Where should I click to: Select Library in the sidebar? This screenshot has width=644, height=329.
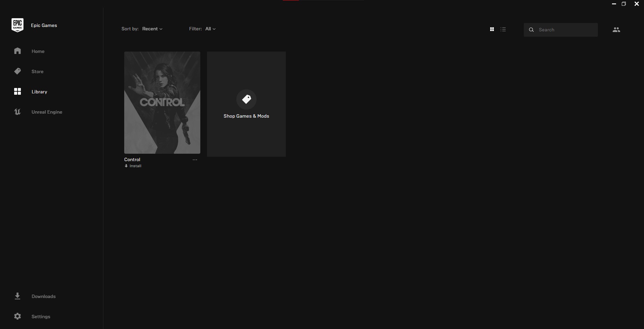point(39,92)
